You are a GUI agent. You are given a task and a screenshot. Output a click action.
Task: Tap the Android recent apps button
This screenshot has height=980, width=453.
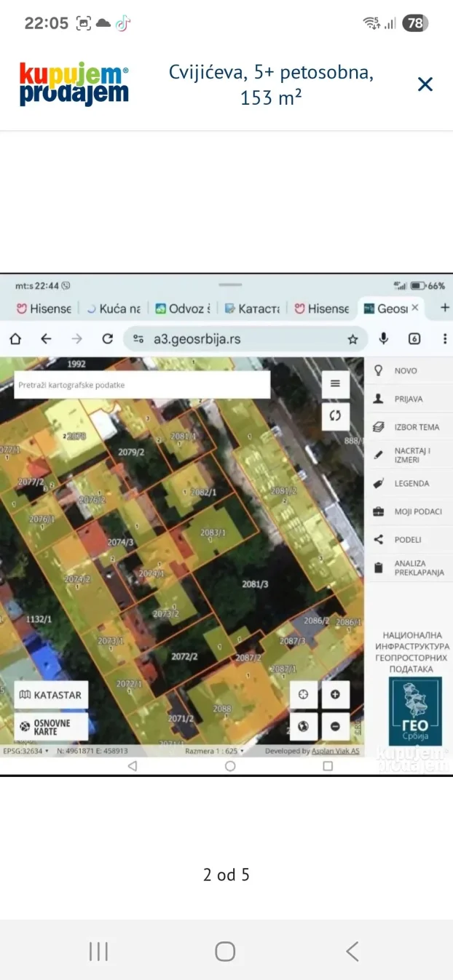(98, 951)
